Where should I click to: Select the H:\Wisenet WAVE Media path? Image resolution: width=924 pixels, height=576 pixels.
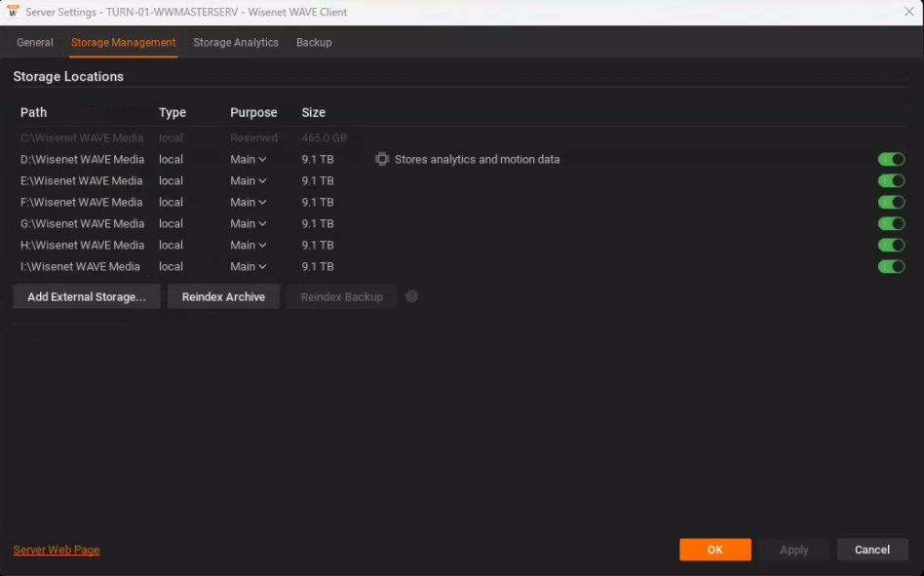pos(82,245)
